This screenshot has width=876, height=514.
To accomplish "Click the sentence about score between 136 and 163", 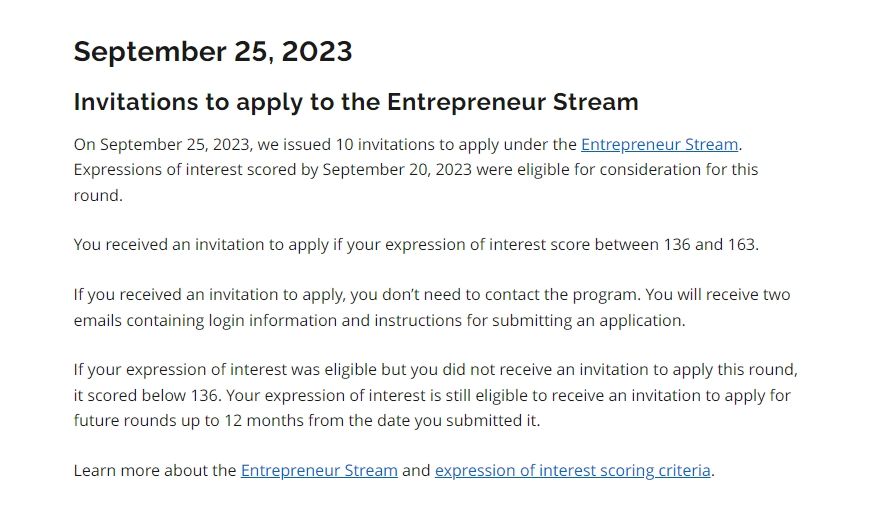I will [x=416, y=245].
